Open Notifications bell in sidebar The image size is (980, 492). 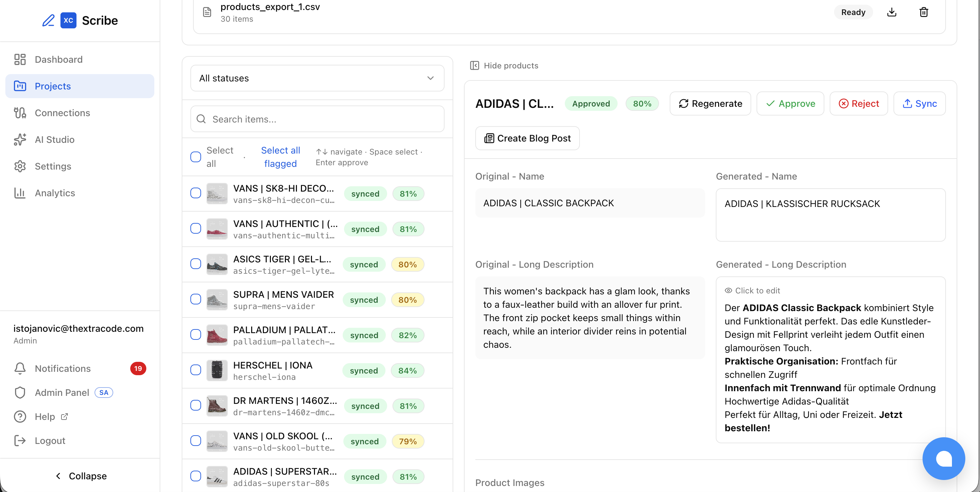(x=20, y=368)
